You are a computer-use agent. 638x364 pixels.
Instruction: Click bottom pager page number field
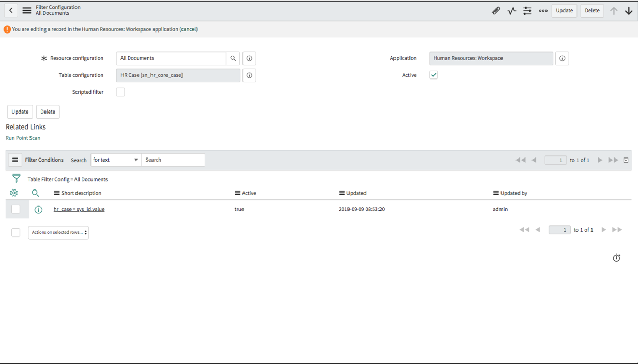(559, 230)
